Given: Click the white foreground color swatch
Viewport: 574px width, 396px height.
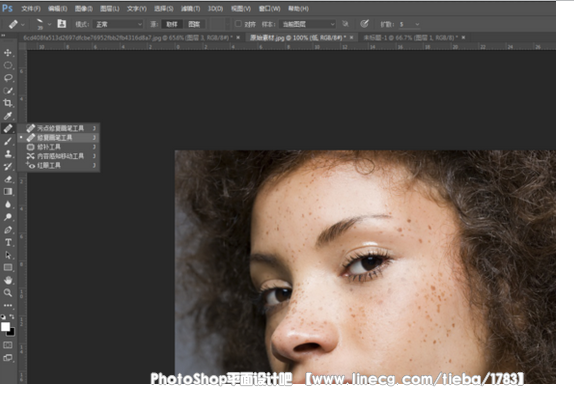Looking at the screenshot, I should (x=5, y=326).
